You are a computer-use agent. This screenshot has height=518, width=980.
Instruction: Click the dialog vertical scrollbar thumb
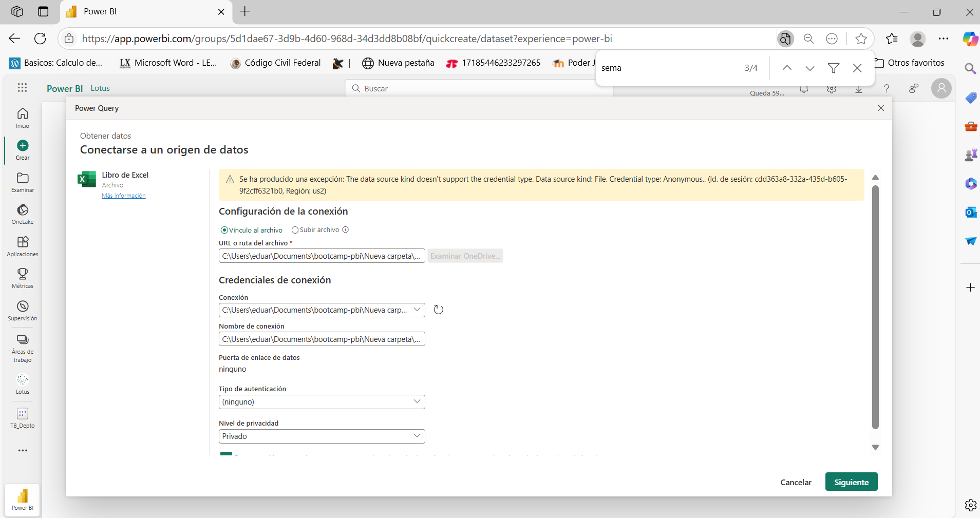point(875,307)
